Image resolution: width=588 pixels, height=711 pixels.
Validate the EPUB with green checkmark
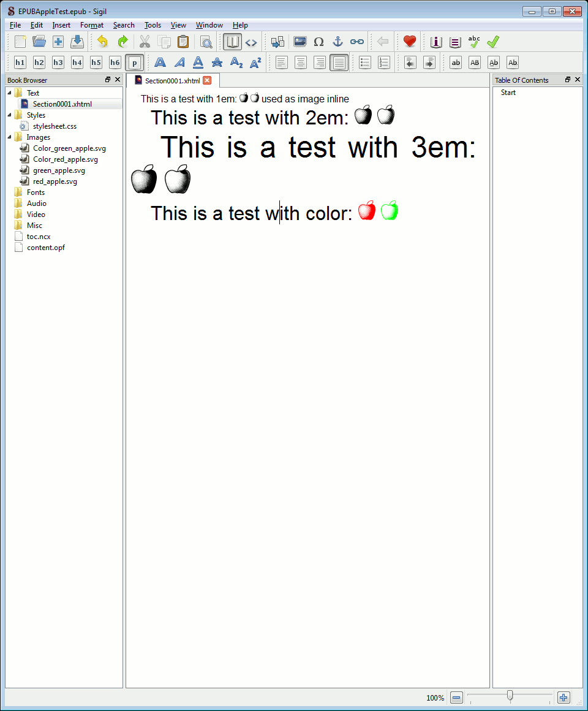(x=493, y=42)
